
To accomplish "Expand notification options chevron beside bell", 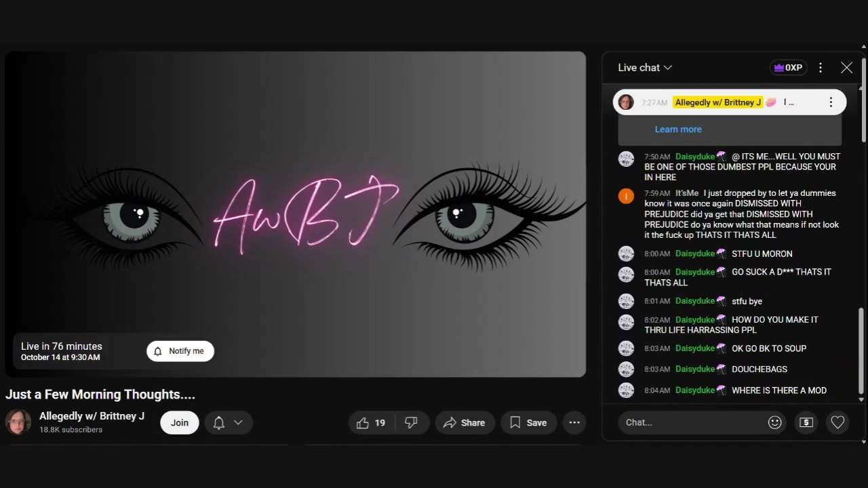I will pyautogui.click(x=238, y=423).
